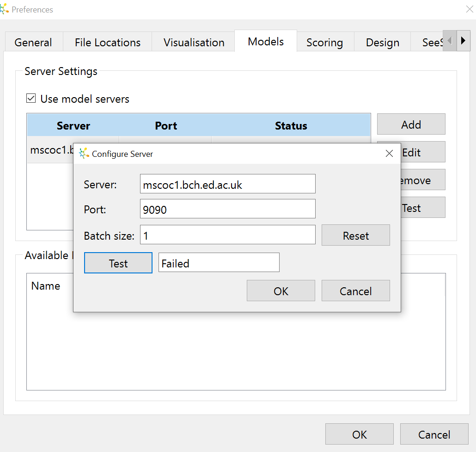This screenshot has height=452, width=476.
Task: Confirm Configure Server with OK
Action: click(x=281, y=291)
